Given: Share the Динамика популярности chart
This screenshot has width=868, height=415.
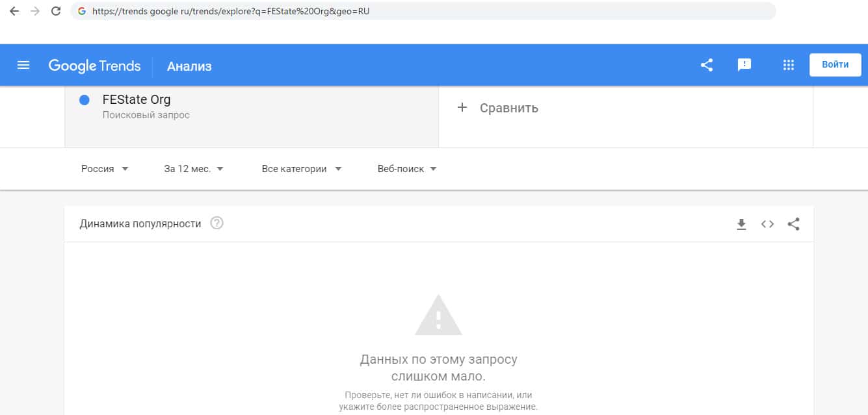Looking at the screenshot, I should point(793,224).
